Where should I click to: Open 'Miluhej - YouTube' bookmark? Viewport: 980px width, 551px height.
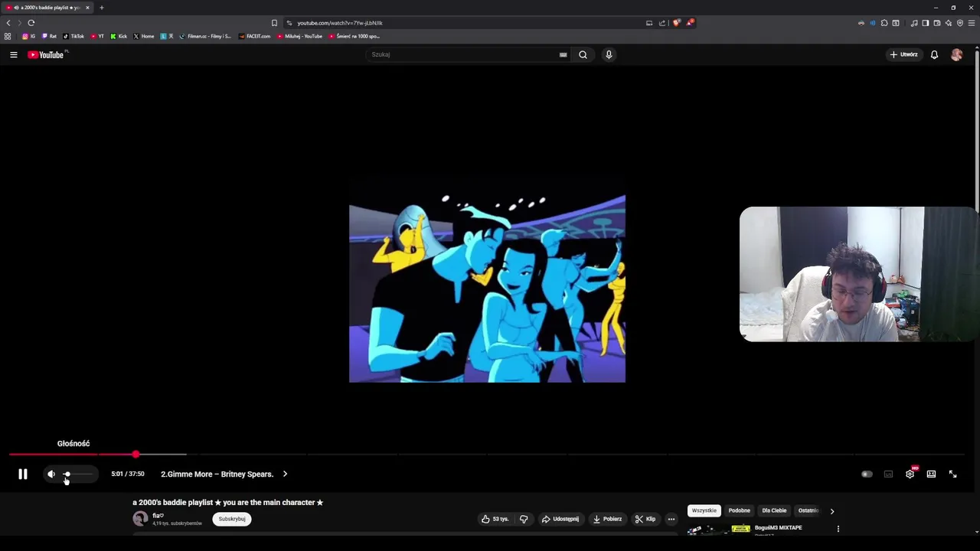(x=300, y=36)
